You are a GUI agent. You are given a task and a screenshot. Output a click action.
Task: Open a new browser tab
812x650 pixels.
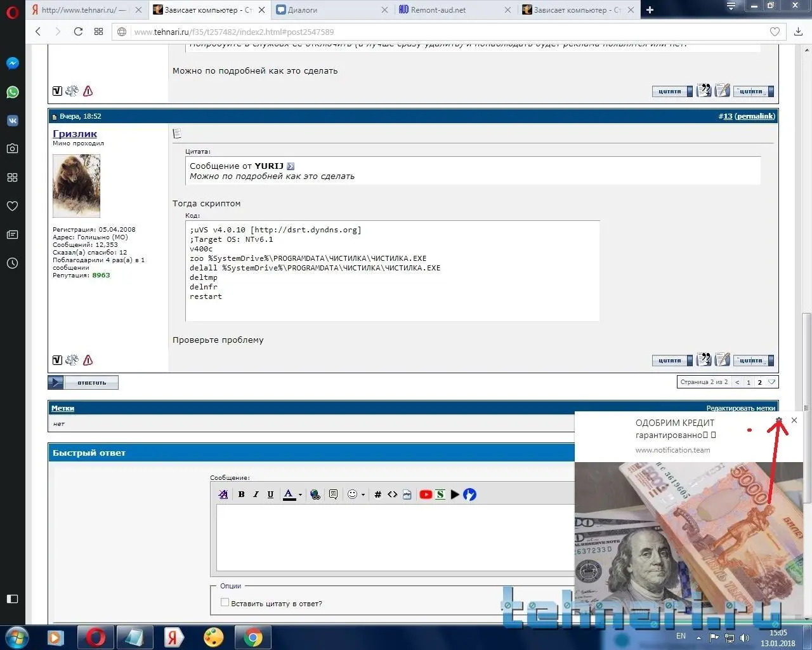click(x=650, y=10)
